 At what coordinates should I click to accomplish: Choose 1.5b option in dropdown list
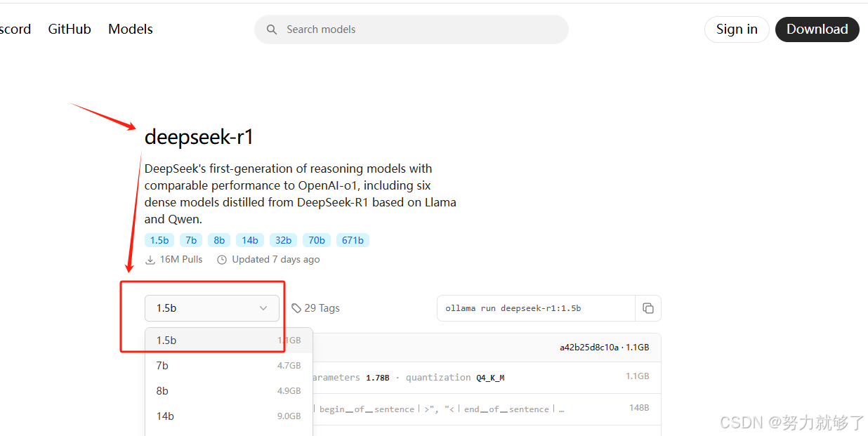[229, 341]
